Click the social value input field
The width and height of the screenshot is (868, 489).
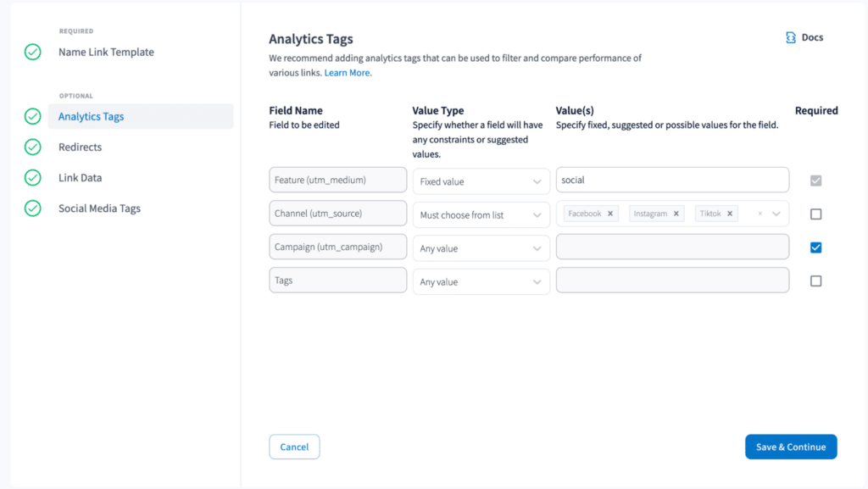click(672, 180)
